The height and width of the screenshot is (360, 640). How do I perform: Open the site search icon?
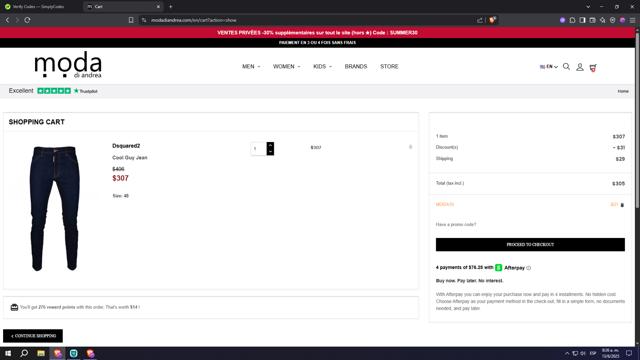click(x=566, y=67)
